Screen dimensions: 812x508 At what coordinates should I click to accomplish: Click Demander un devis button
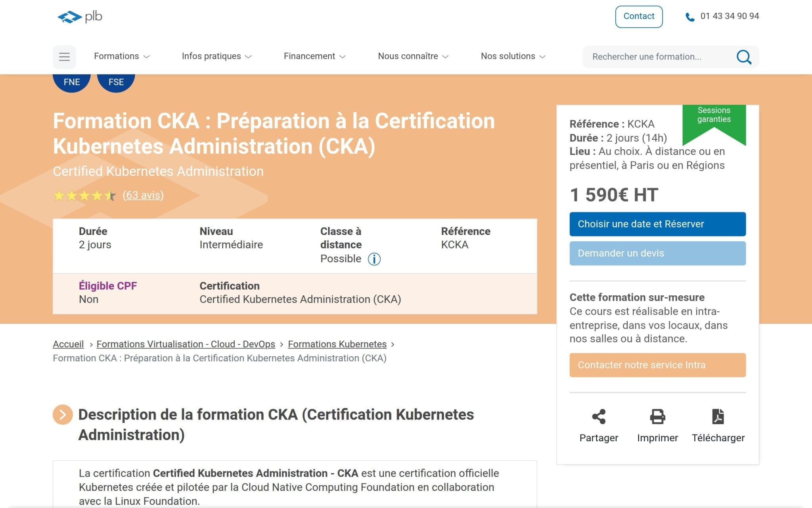point(657,253)
